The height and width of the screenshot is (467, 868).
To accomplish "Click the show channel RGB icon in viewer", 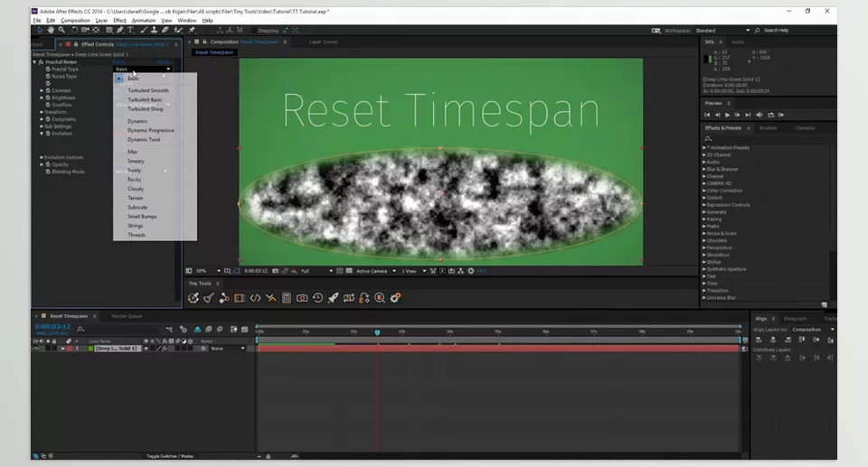I will [x=294, y=271].
